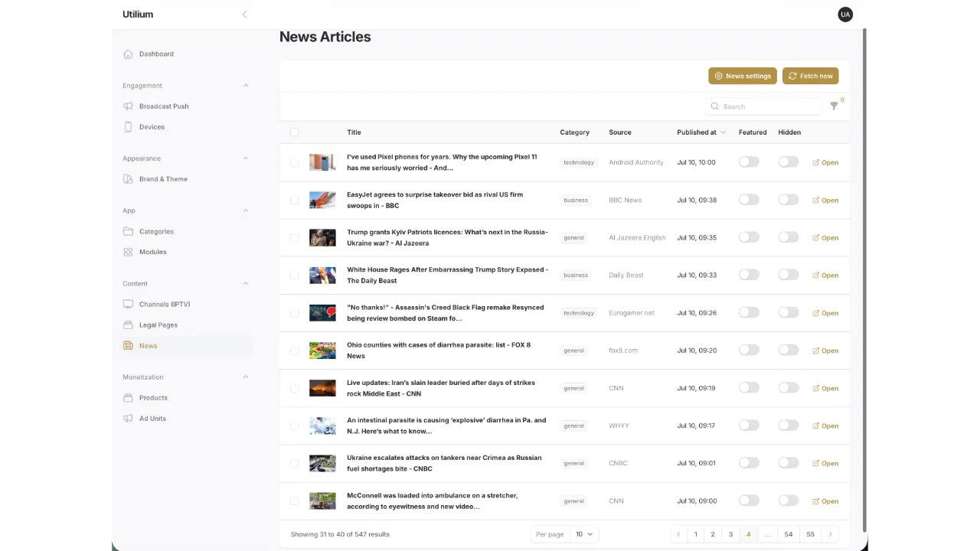The height and width of the screenshot is (551, 980).
Task: Click the Legal Pages document icon
Action: coord(128,324)
